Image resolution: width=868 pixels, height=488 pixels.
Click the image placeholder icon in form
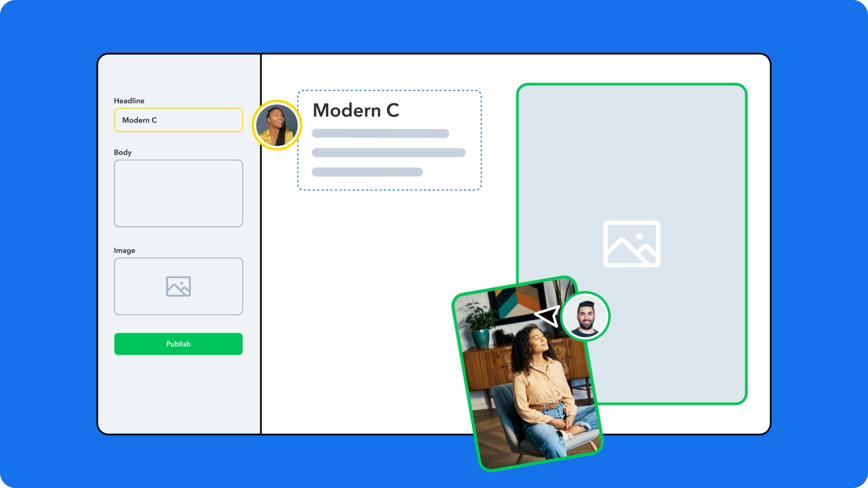[178, 287]
